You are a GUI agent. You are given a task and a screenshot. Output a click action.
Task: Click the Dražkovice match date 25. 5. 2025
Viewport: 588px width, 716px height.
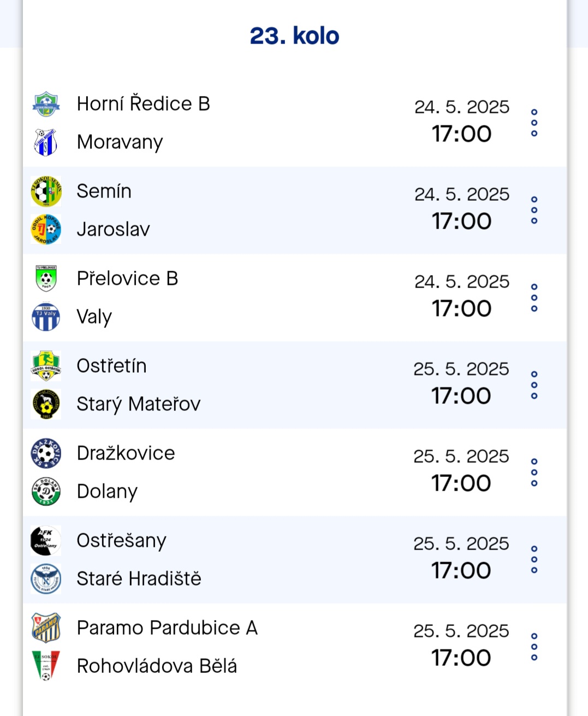click(x=461, y=456)
